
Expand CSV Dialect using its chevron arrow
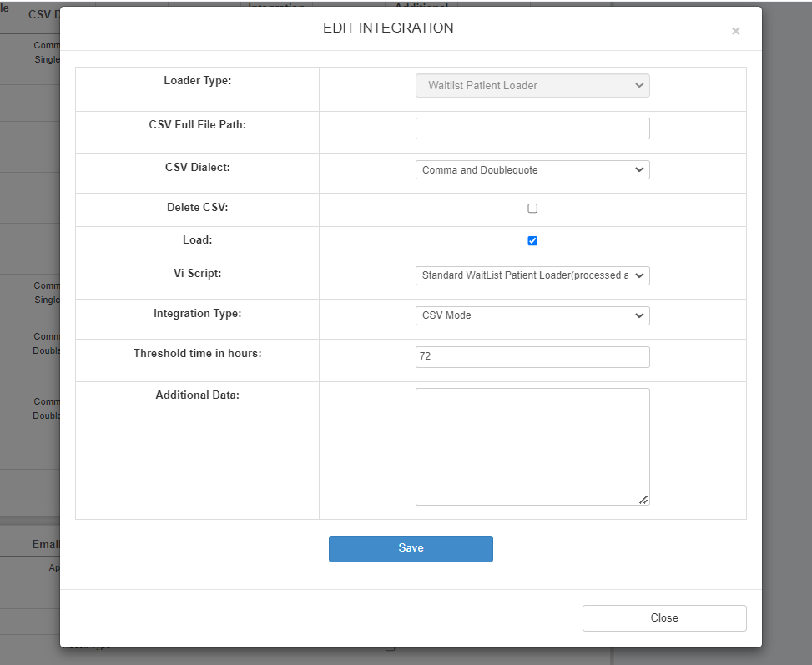641,169
